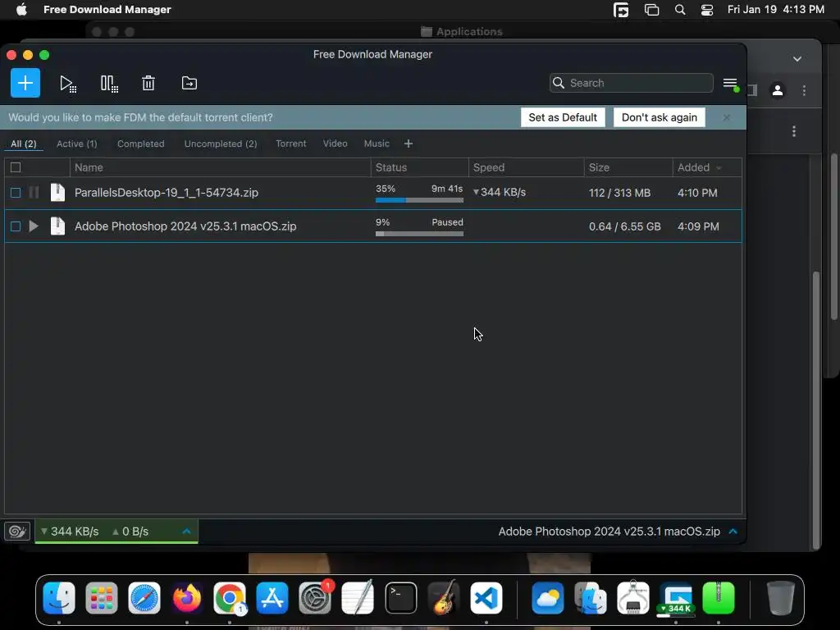Screen dimensions: 840x630
Task: Open GarageBand from the Dock
Action: coord(444,598)
